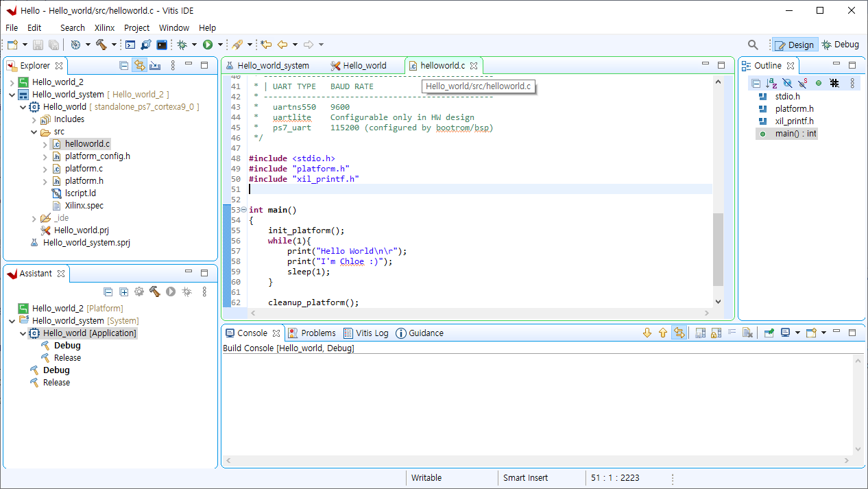Viewport: 868px width, 489px height.
Task: Collapse the src folder
Action: (x=34, y=132)
